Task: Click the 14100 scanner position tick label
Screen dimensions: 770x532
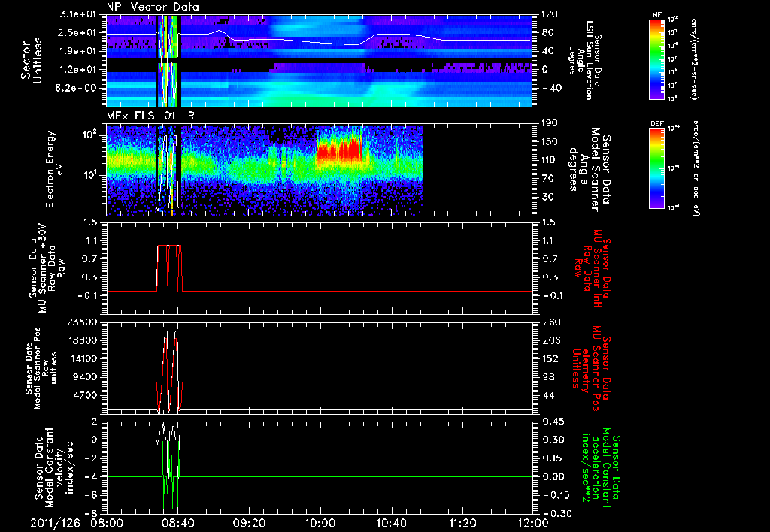Action: click(83, 358)
